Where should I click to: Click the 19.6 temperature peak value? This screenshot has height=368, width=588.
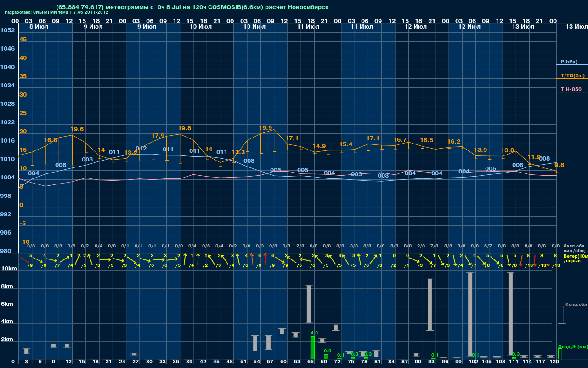[x=77, y=129]
